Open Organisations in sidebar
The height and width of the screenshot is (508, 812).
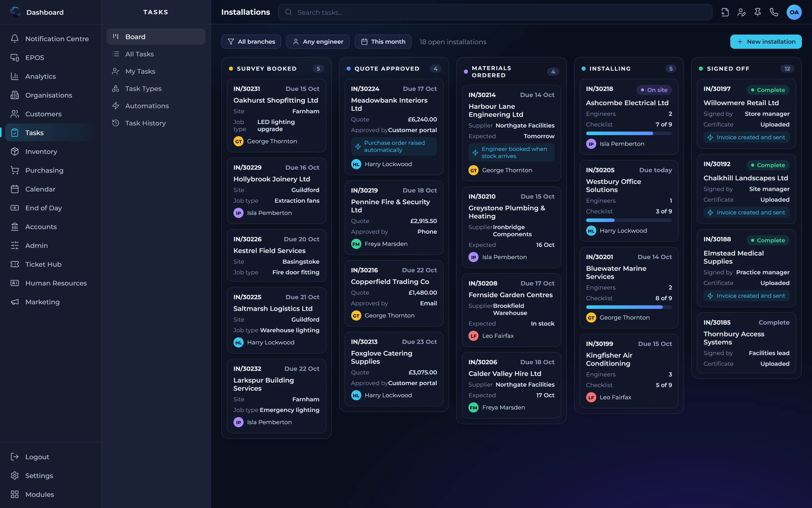click(x=50, y=95)
